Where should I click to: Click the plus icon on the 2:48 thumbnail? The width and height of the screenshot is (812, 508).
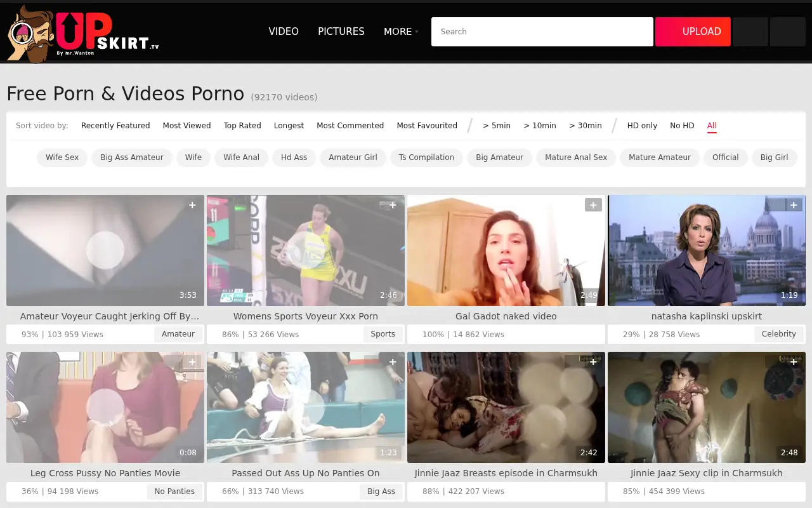pos(794,362)
